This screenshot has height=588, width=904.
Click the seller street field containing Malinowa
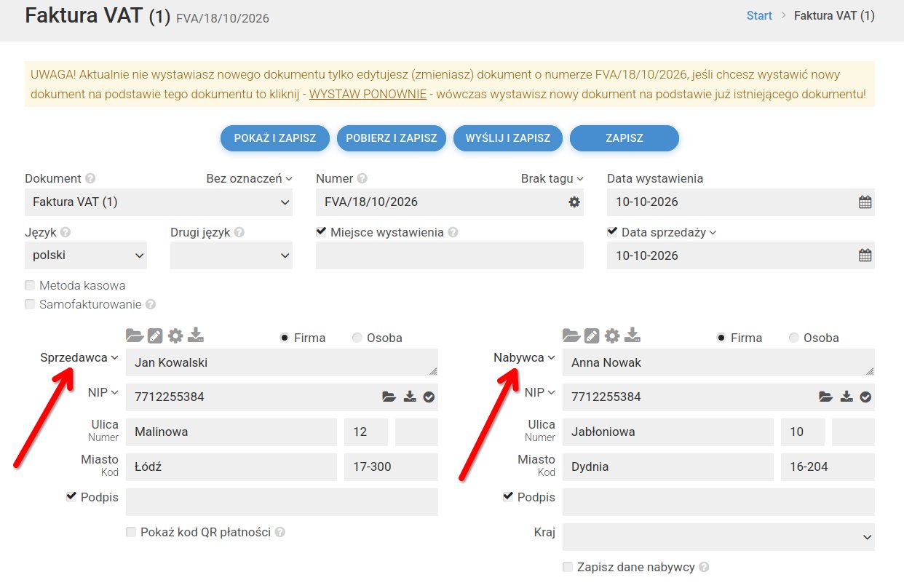[x=231, y=432]
